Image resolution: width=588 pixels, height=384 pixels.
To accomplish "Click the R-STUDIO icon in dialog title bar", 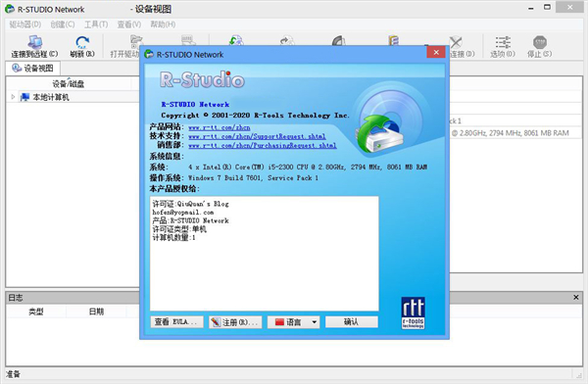I will pyautogui.click(x=149, y=54).
